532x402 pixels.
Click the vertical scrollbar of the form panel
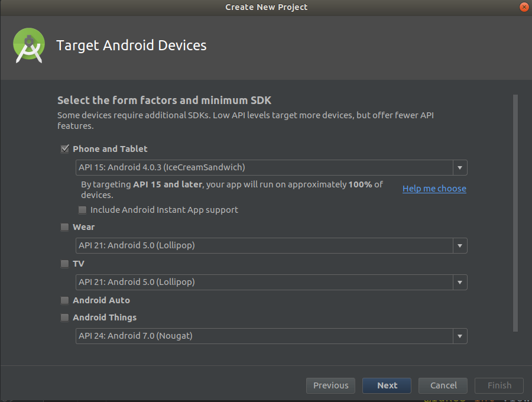click(x=515, y=213)
